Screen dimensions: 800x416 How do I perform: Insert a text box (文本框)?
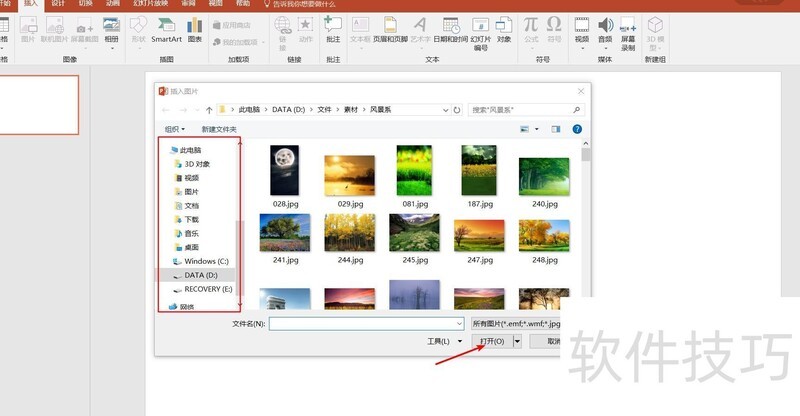pos(360,31)
